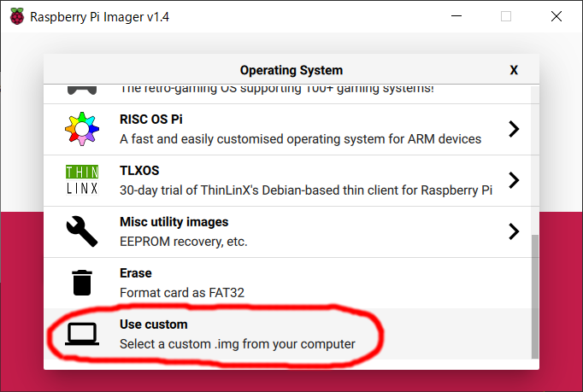The image size is (583, 392).
Task: Click the Operating System dialog heading
Action: (x=291, y=70)
